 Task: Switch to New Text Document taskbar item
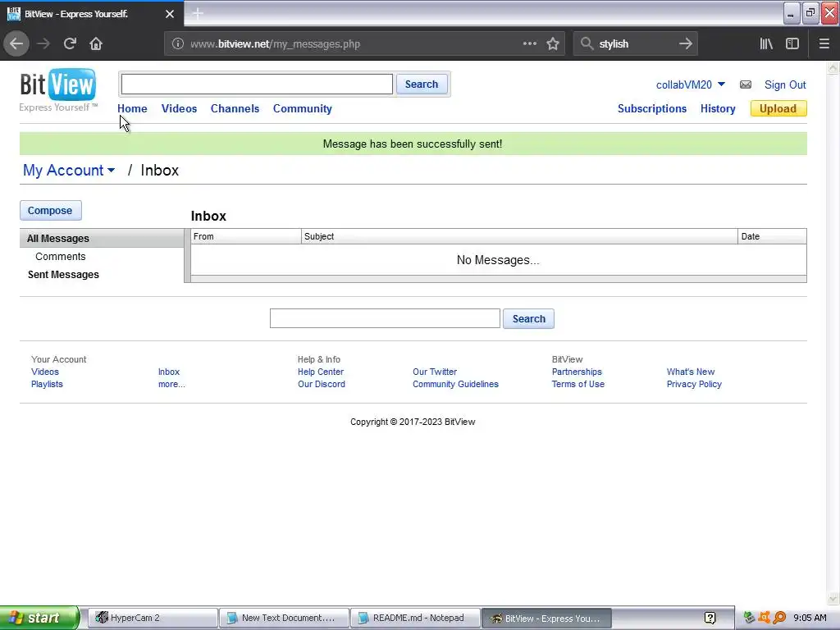pos(284,618)
